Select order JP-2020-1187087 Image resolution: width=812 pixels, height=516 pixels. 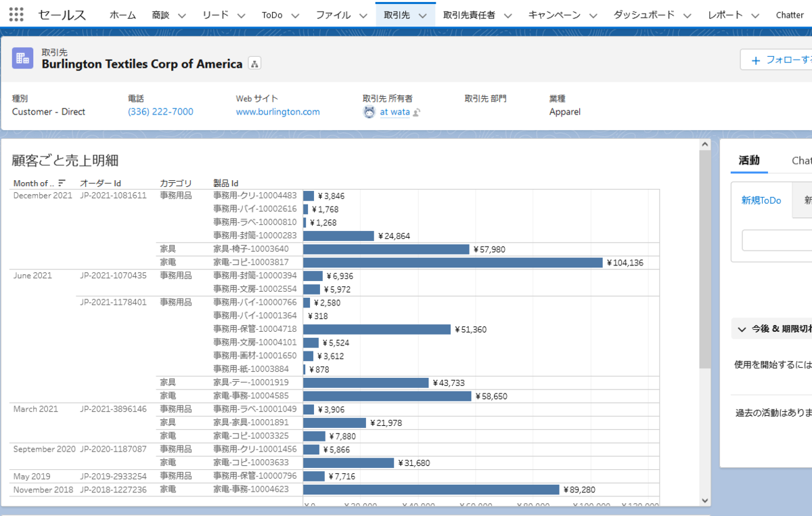point(113,449)
